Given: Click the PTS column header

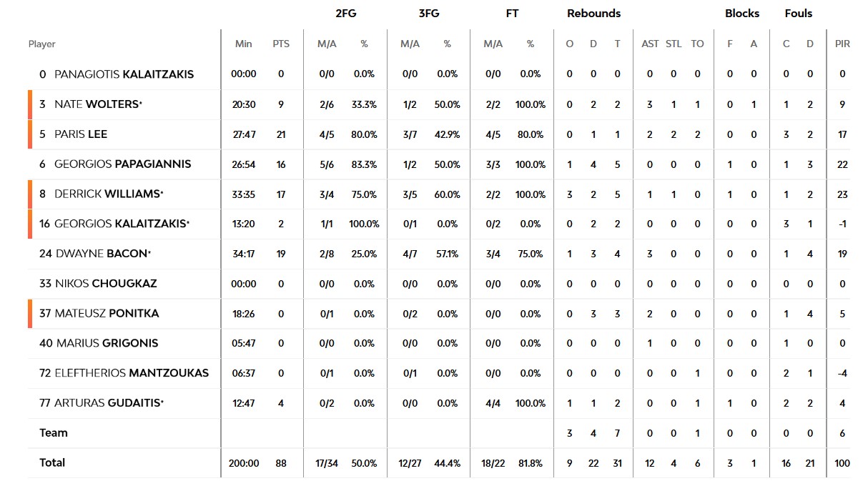Looking at the screenshot, I should pos(281,44).
